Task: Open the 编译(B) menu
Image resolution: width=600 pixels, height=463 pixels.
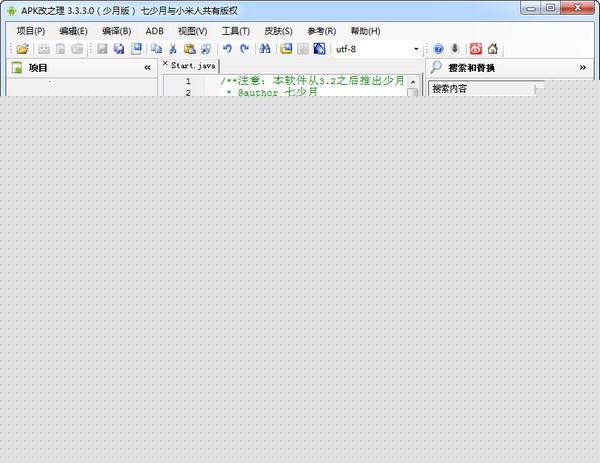Action: point(116,31)
